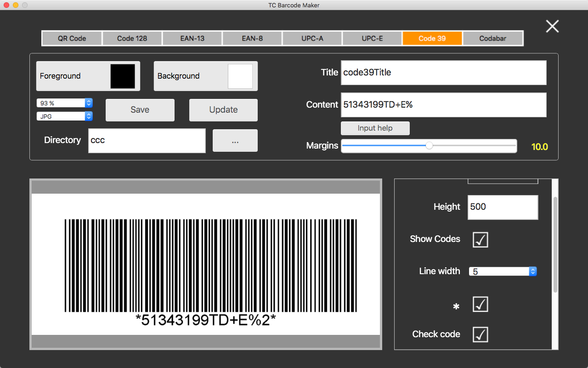Open Input help
Viewport: 588px width, 368px height.
pyautogui.click(x=375, y=128)
